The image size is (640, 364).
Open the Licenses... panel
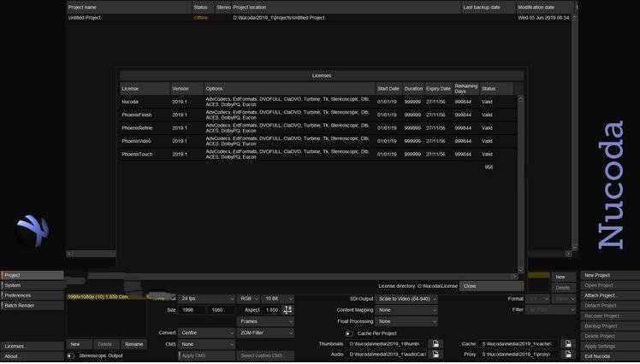(x=33, y=346)
